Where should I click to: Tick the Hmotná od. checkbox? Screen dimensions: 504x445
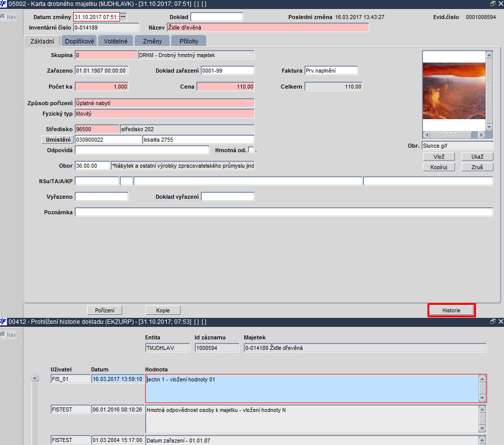pyautogui.click(x=251, y=150)
